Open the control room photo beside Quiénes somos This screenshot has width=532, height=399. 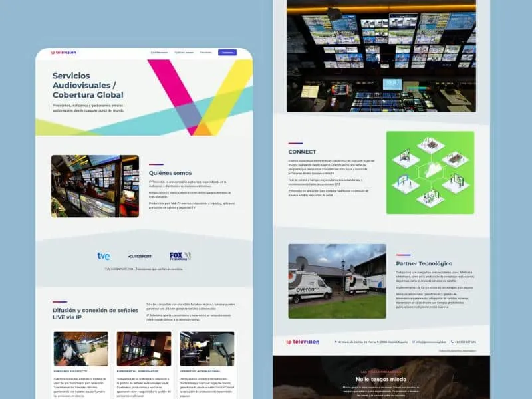point(95,186)
